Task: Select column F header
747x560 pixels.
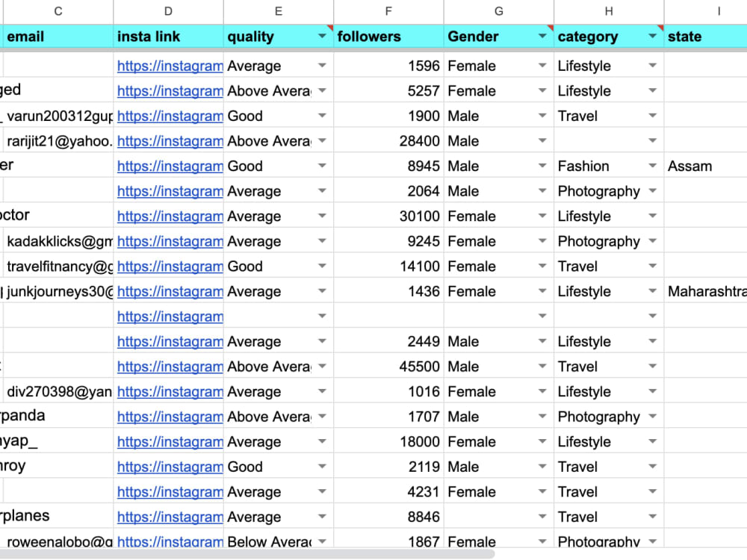Action: pyautogui.click(x=388, y=11)
